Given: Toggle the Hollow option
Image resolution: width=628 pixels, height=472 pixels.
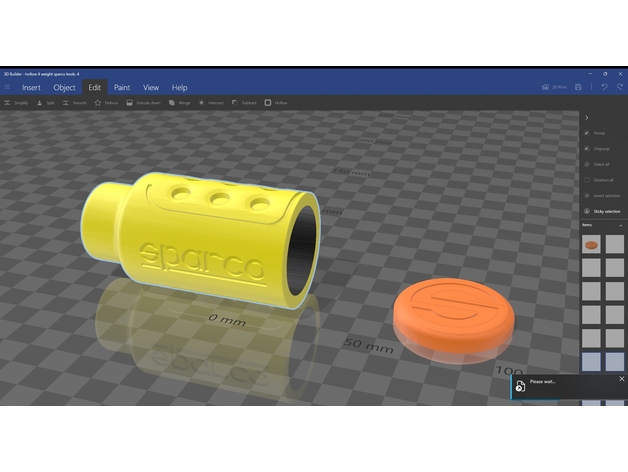Looking at the screenshot, I should coord(268,103).
